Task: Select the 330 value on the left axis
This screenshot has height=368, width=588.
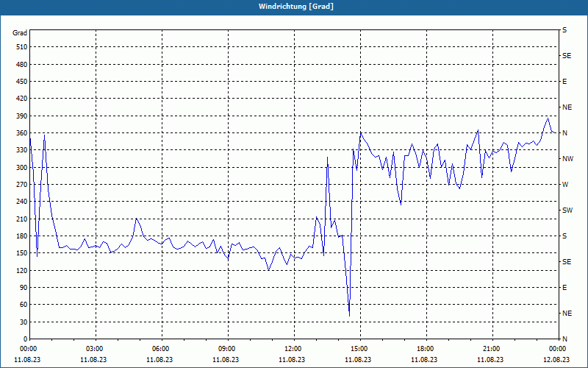Action: coord(22,150)
